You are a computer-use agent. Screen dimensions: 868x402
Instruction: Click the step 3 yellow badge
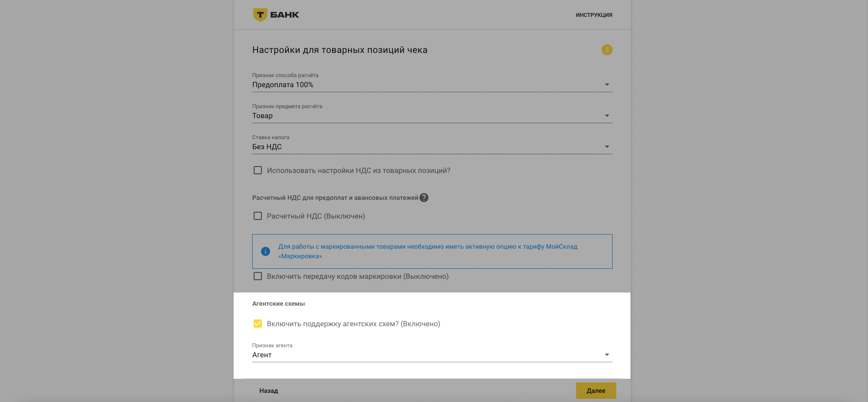607,50
